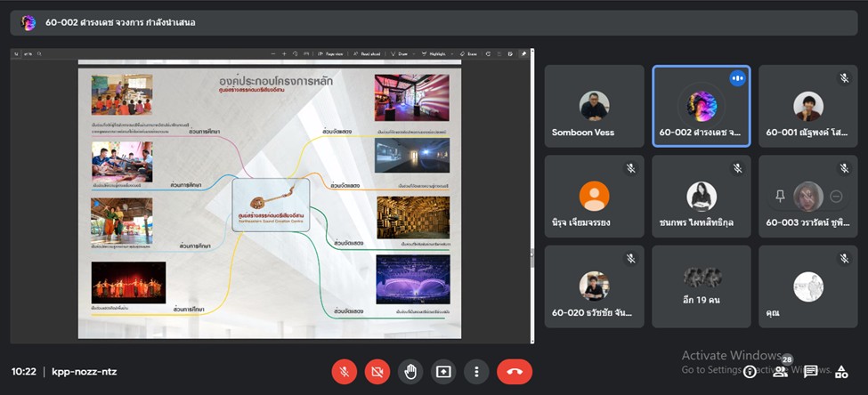Open the Activities shapes icon
This screenshot has height=395, width=868.
(841, 372)
